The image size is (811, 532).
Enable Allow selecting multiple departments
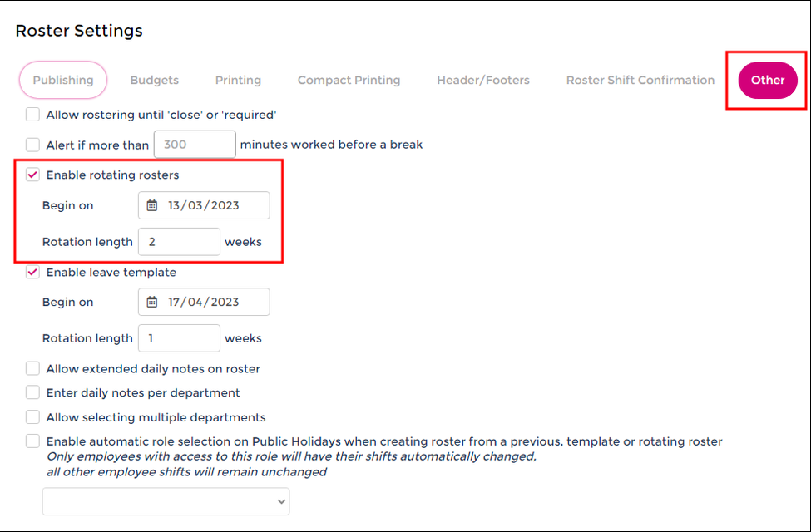[x=32, y=416]
